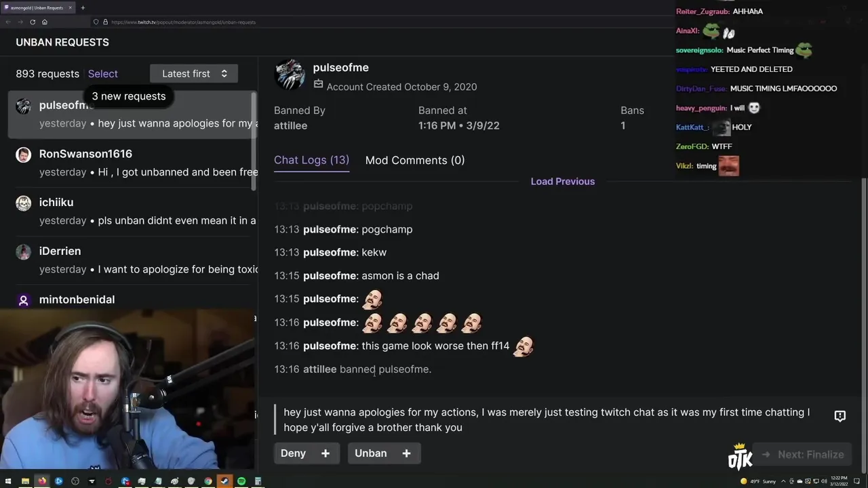Open Steam from the taskbar

click(x=224, y=481)
